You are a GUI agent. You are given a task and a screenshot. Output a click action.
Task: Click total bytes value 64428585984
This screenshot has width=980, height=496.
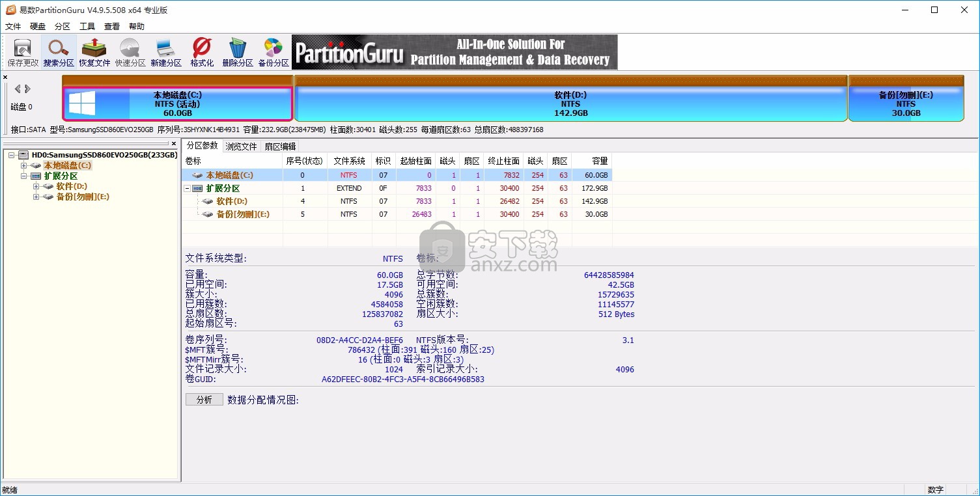coord(609,275)
